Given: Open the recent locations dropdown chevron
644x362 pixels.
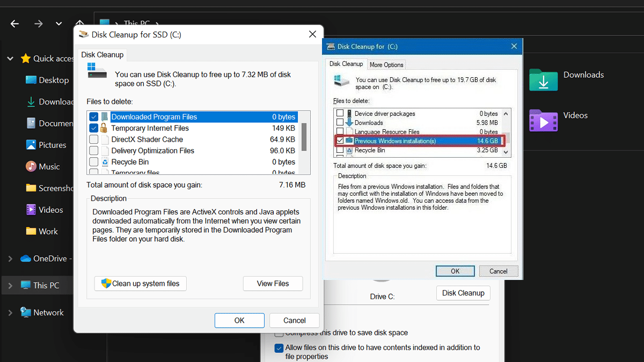Looking at the screenshot, I should click(x=58, y=24).
